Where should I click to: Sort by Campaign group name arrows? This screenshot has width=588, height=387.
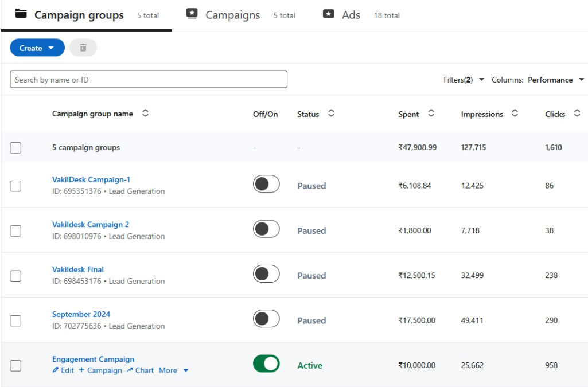pyautogui.click(x=145, y=114)
